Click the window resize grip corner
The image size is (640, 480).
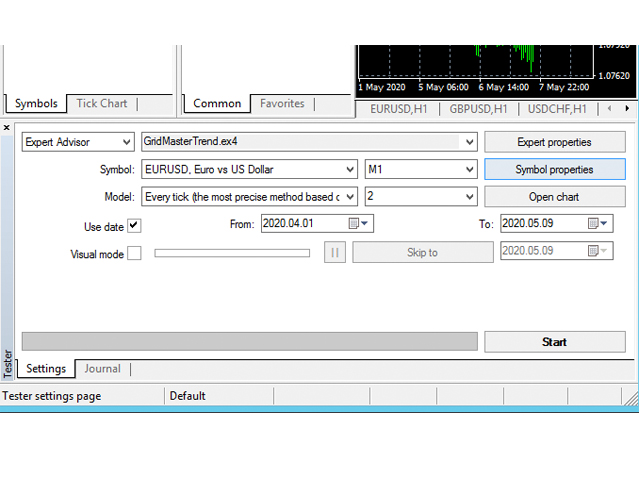pos(631,398)
